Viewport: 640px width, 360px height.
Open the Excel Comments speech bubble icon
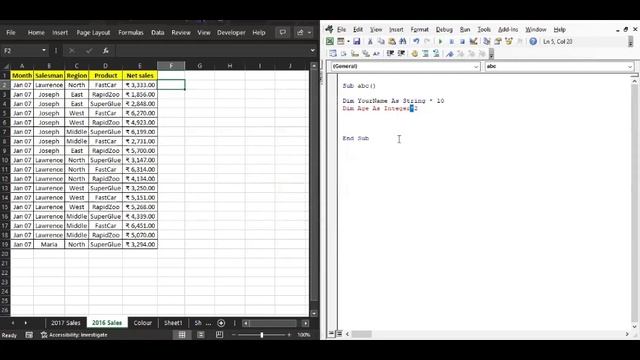[x=282, y=32]
